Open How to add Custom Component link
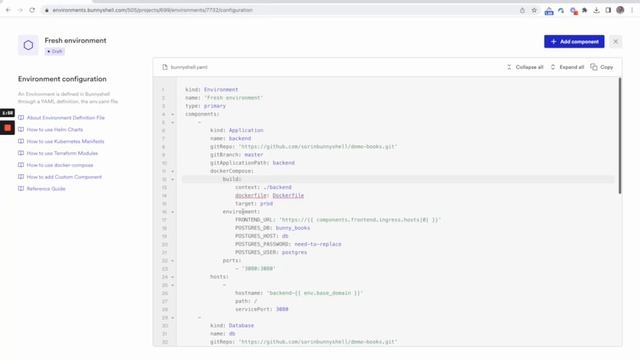640x360 pixels. pyautogui.click(x=64, y=177)
